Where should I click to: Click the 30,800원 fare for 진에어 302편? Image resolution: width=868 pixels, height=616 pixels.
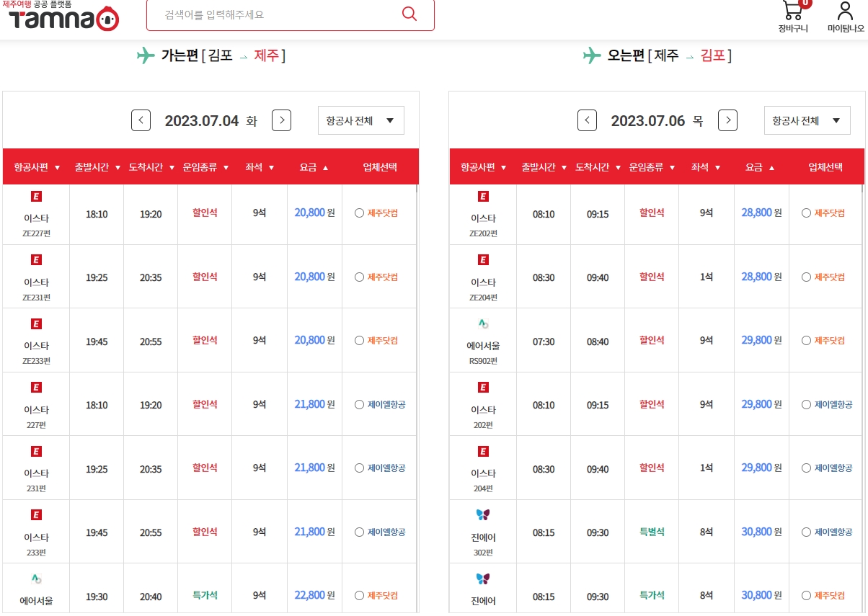click(761, 532)
